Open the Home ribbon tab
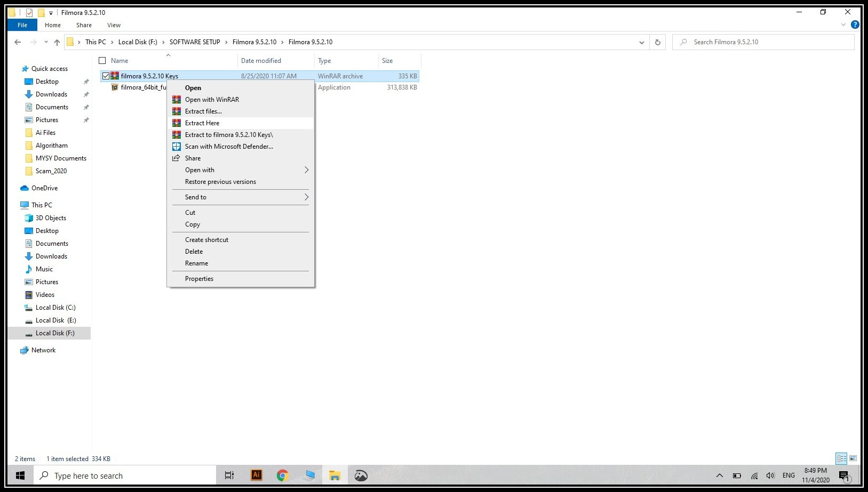 coord(53,25)
